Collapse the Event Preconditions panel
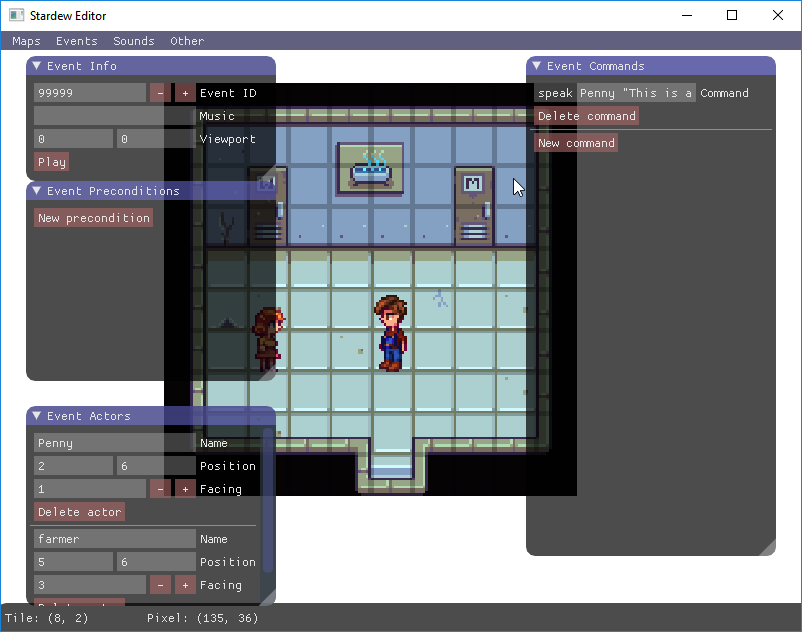This screenshot has width=802, height=632. tap(37, 191)
